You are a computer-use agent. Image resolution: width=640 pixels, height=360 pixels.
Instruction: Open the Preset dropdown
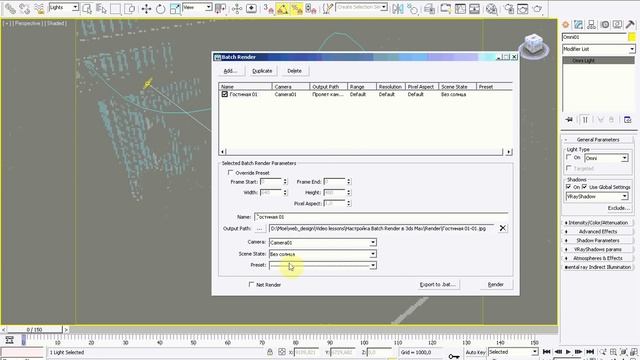[x=323, y=265]
